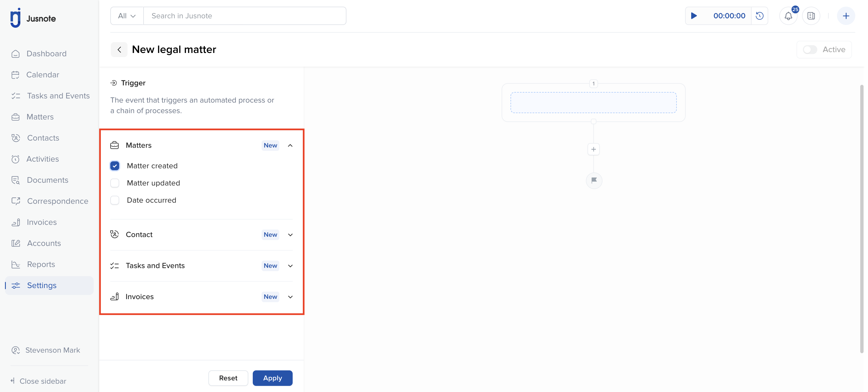Viewport: 868px width, 392px height.
Task: Click the workflow end flag icon
Action: [594, 180]
